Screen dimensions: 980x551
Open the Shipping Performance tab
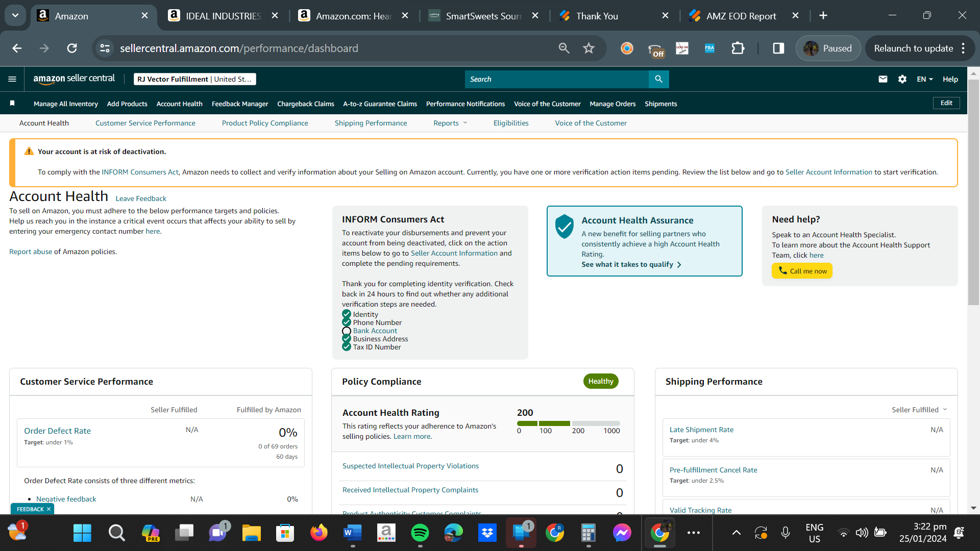[x=371, y=123]
